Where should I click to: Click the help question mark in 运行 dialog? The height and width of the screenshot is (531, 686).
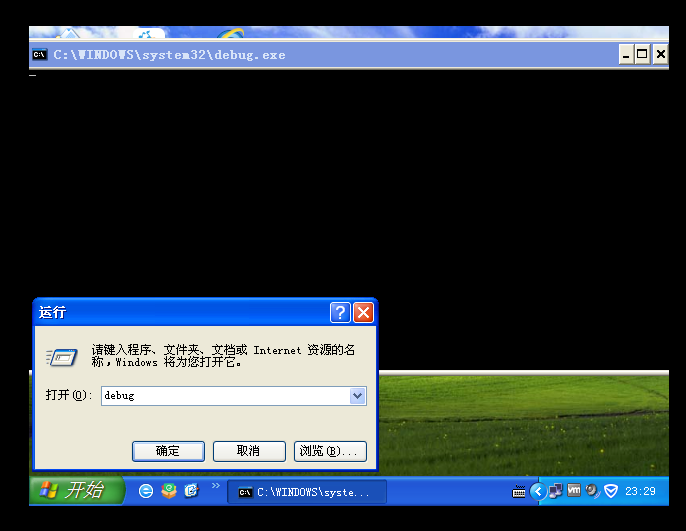click(x=340, y=312)
